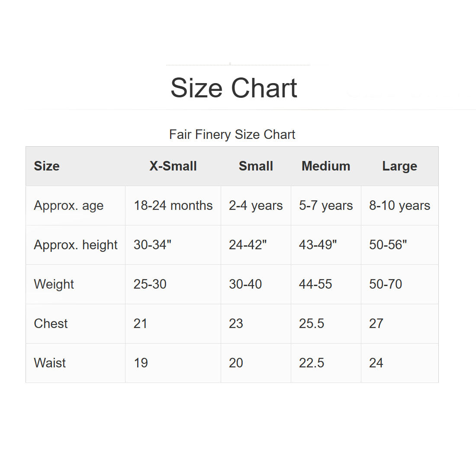Click the Fair Finery Size Chart caption
This screenshot has height=476, width=476.
[x=232, y=135]
